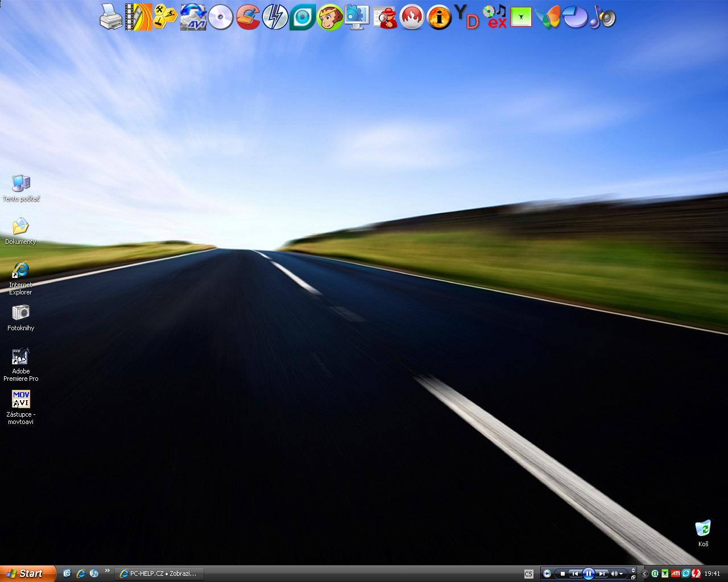
Task: Launch CCleaner from the top dock
Action: (x=248, y=16)
